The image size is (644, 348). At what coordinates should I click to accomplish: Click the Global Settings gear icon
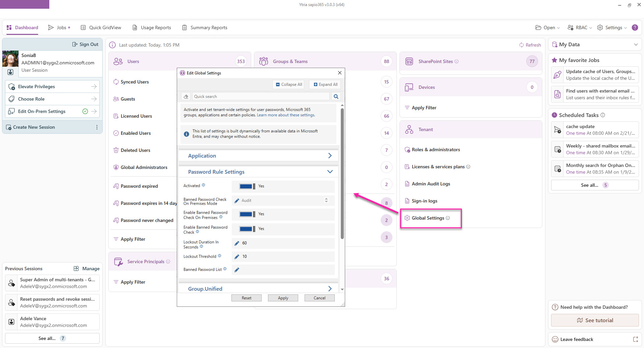tap(407, 218)
